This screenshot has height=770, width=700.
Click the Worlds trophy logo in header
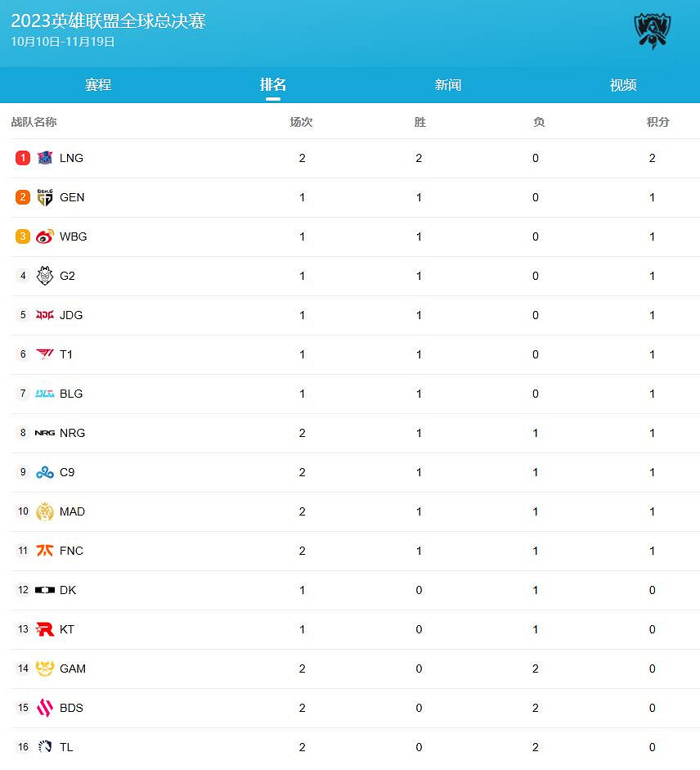point(652,31)
